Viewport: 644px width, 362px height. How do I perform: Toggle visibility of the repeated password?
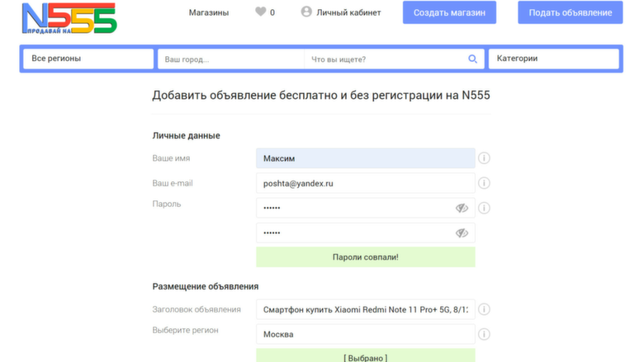tap(462, 233)
